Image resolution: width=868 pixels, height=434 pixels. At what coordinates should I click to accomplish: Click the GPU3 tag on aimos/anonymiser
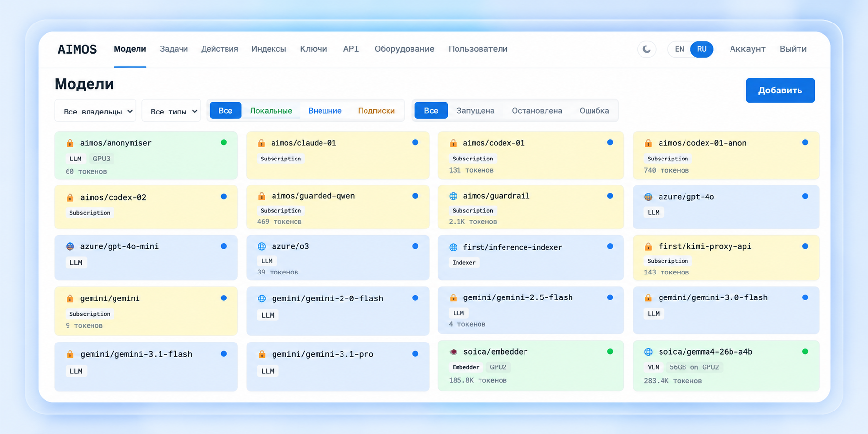point(101,159)
